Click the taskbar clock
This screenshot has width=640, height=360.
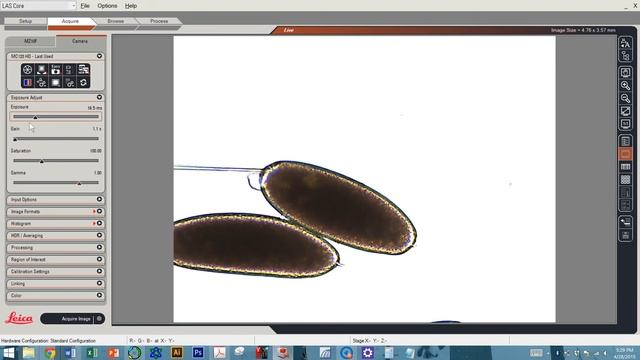624,353
